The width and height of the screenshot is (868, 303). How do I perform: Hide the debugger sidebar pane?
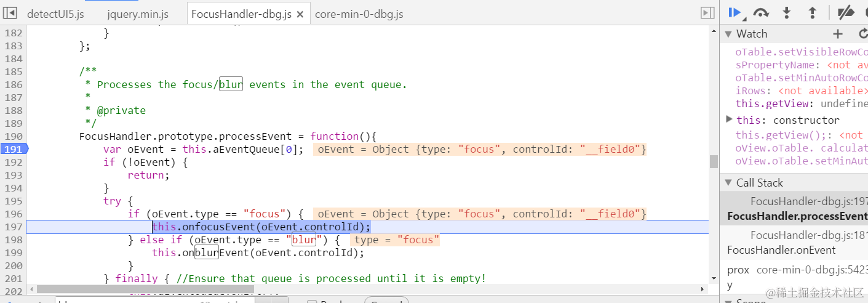tap(707, 13)
